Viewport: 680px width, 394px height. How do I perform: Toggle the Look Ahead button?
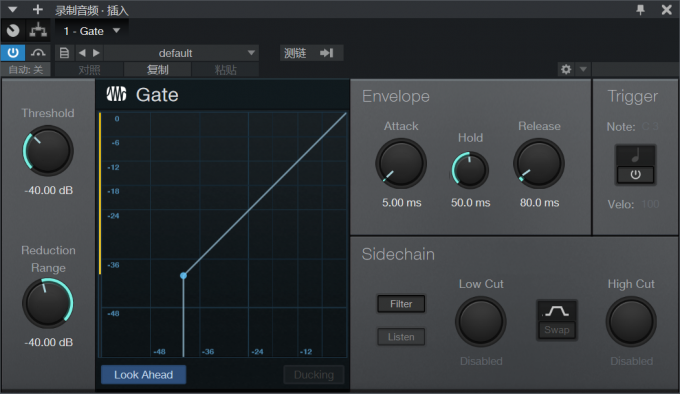(144, 374)
